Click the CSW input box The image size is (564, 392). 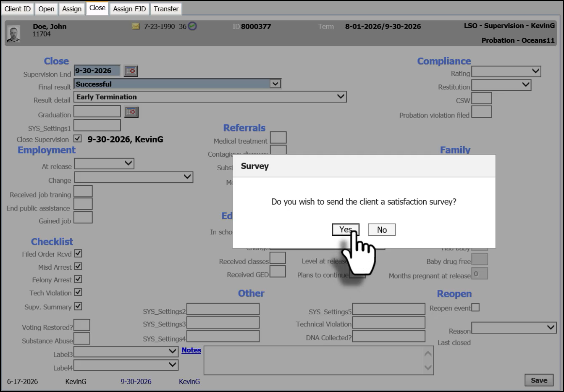tap(482, 98)
